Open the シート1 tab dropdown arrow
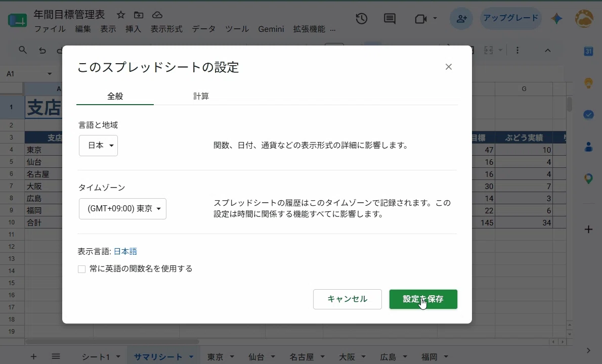602x364 pixels. (118, 357)
